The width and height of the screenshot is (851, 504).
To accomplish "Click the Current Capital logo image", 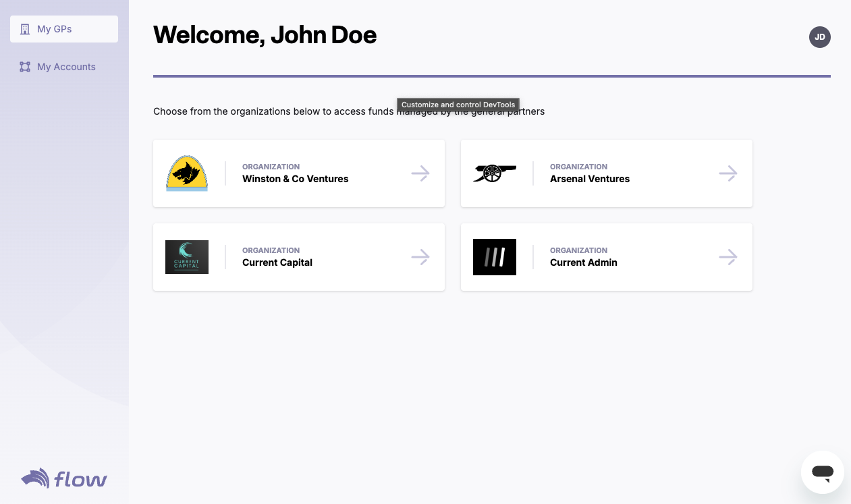I will point(187,257).
